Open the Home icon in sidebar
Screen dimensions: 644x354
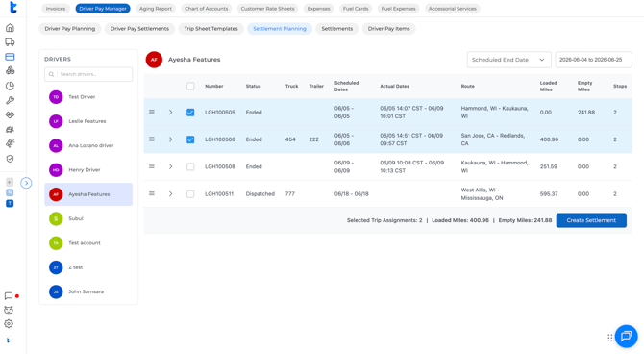[x=10, y=28]
